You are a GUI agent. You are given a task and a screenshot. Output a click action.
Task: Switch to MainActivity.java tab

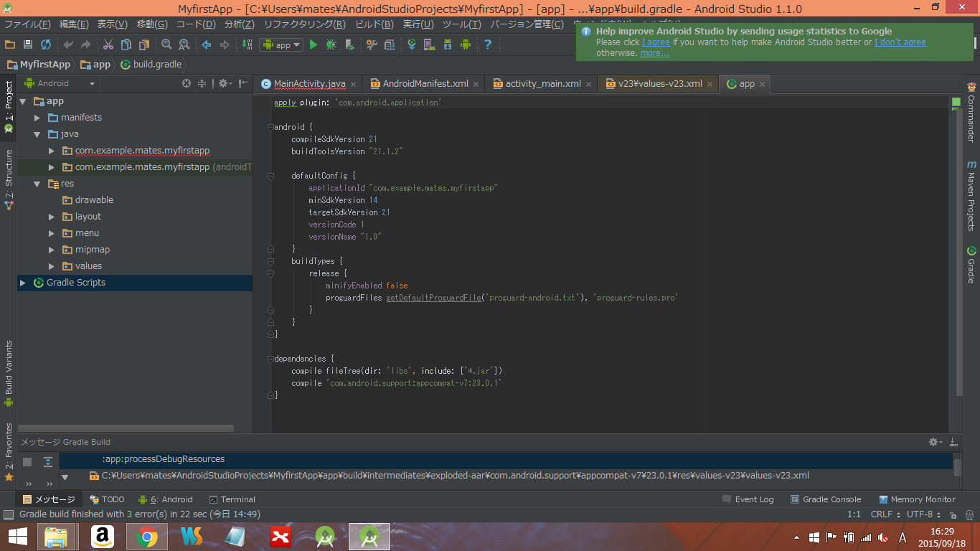pos(309,84)
